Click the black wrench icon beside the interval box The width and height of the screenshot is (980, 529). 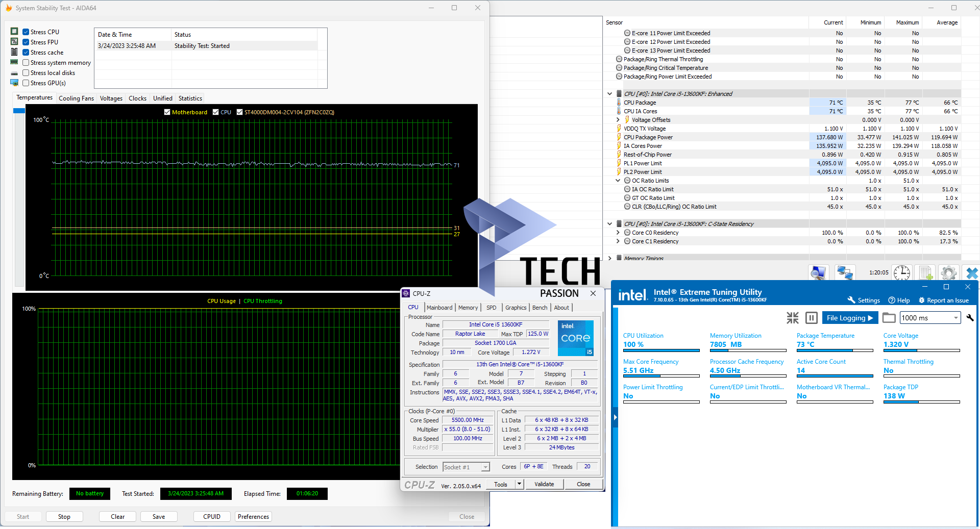coord(970,318)
